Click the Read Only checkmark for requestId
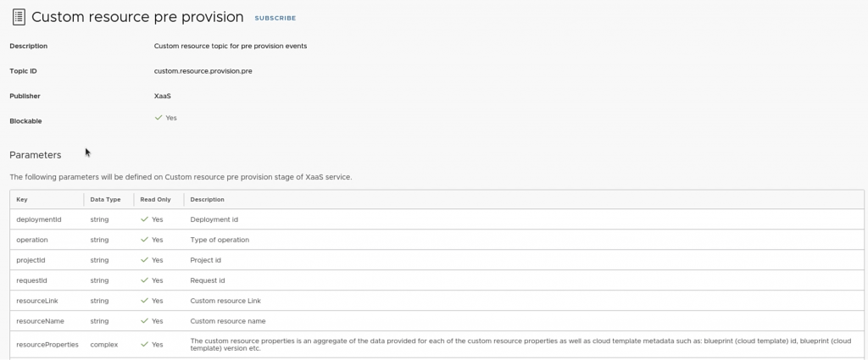The image size is (868, 360). click(145, 280)
